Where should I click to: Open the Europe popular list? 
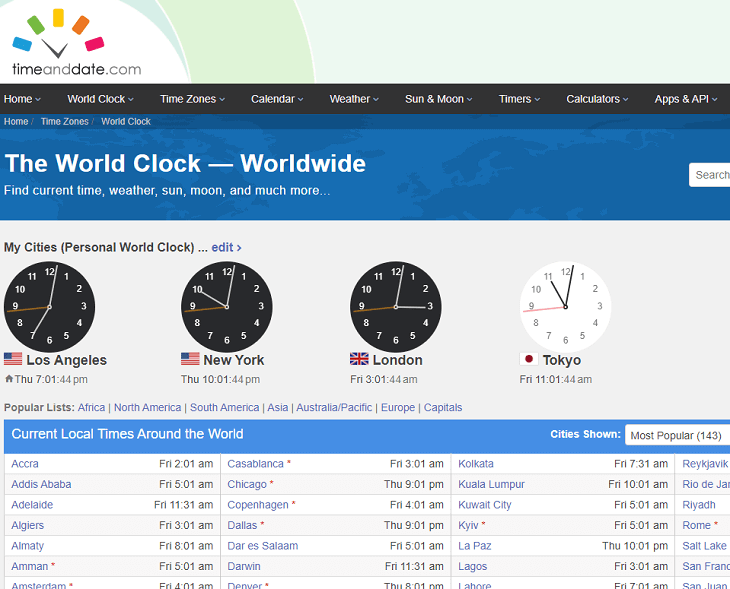tap(398, 407)
